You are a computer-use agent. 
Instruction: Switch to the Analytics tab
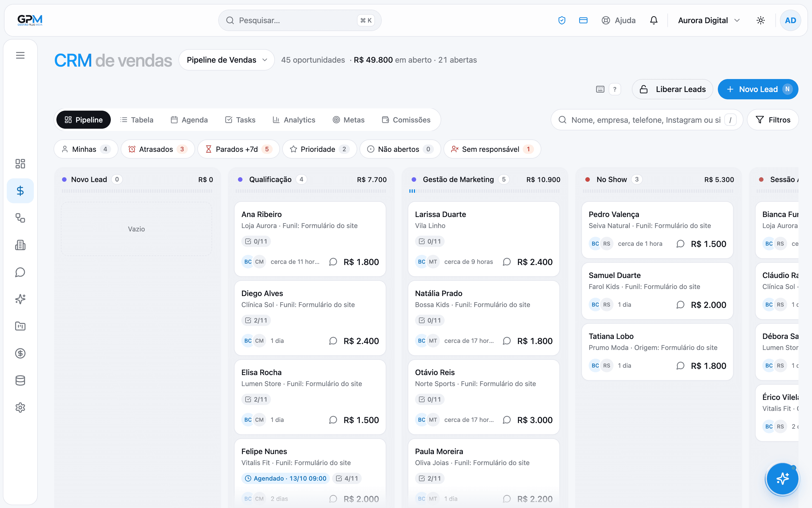click(x=294, y=120)
